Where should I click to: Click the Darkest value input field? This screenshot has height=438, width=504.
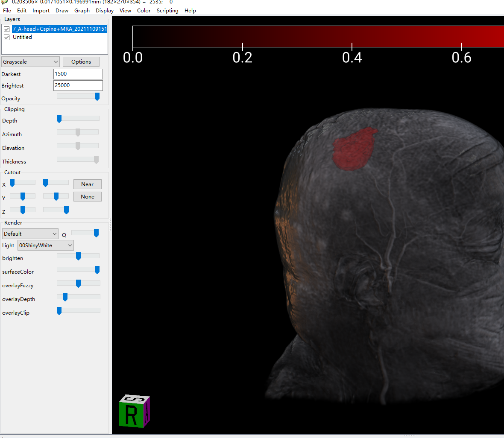[78, 74]
